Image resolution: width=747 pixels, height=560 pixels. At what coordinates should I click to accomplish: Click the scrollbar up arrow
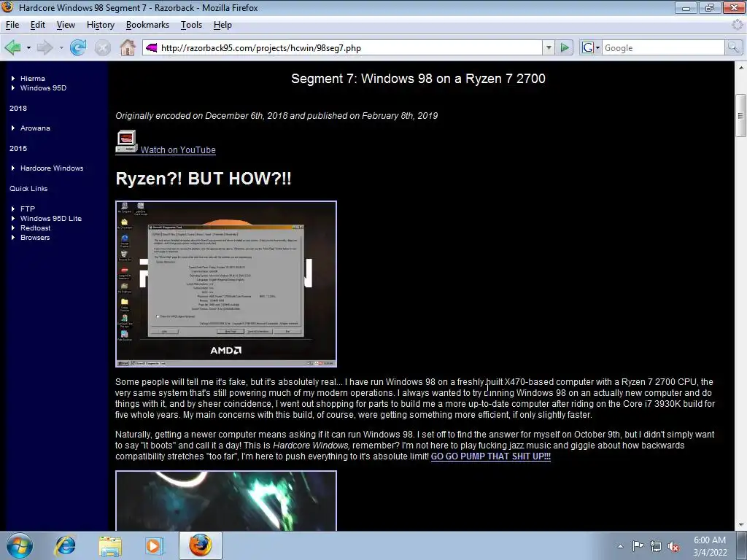740,68
